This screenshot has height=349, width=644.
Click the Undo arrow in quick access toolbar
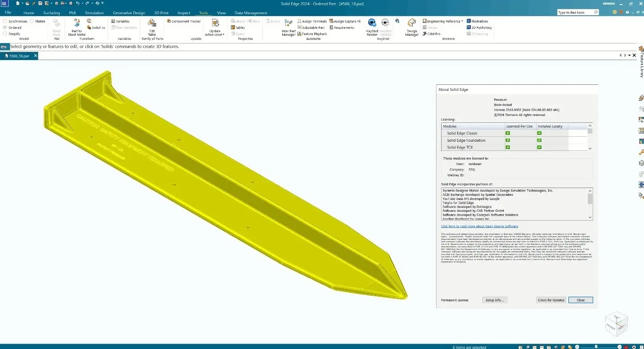click(78, 3)
